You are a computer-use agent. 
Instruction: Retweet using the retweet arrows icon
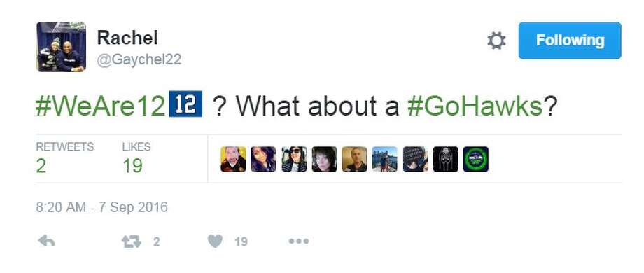132,241
